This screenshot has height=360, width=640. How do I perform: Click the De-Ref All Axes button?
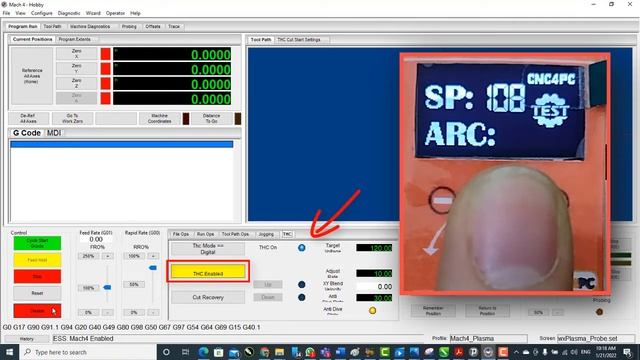click(x=29, y=118)
